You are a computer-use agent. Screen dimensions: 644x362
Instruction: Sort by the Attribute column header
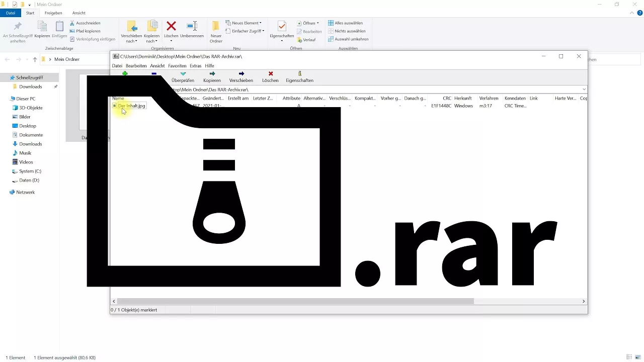(291, 99)
